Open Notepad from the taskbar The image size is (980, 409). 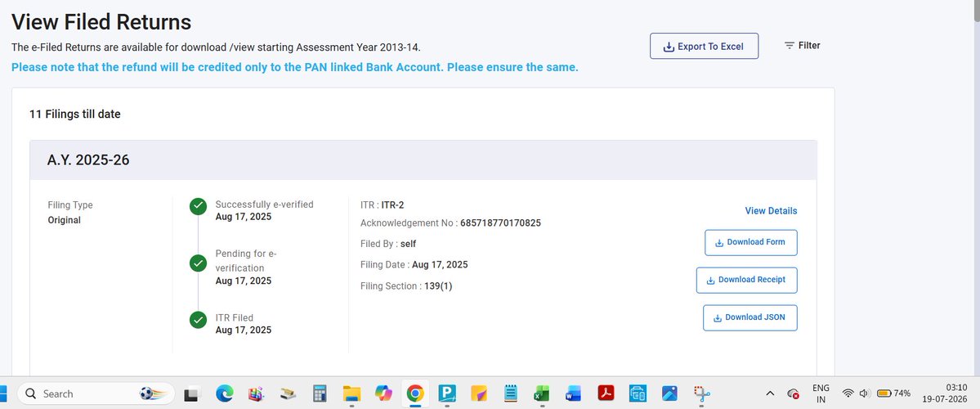coord(511,394)
